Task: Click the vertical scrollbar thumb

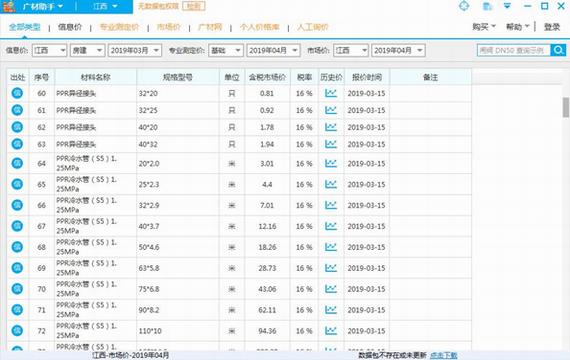Action: pos(566,107)
